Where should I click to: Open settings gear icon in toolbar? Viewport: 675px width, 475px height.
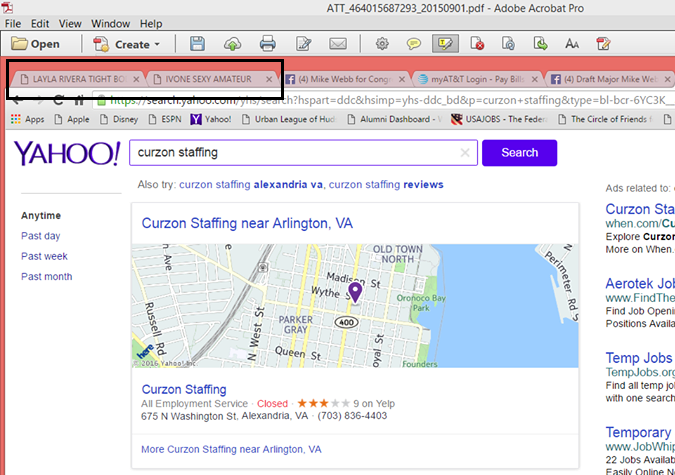[x=382, y=43]
